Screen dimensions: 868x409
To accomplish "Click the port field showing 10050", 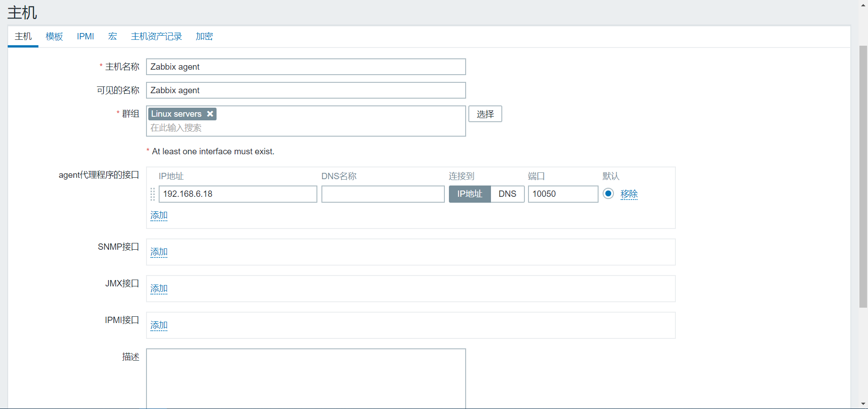I will click(563, 194).
